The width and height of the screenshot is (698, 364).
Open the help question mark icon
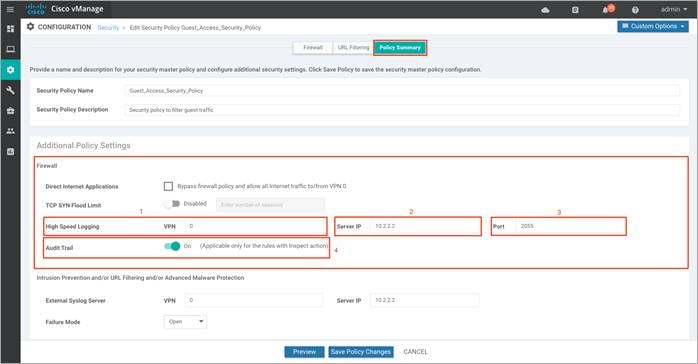click(x=635, y=10)
